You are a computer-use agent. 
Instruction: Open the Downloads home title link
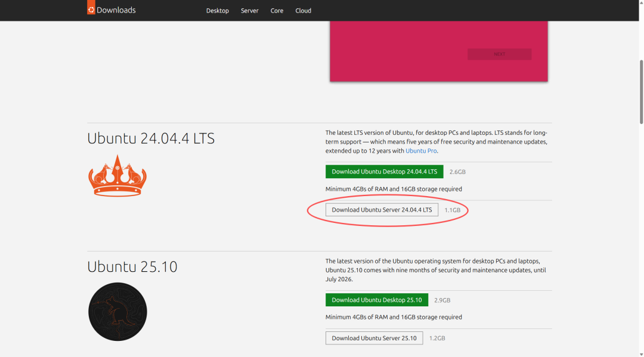116,10
